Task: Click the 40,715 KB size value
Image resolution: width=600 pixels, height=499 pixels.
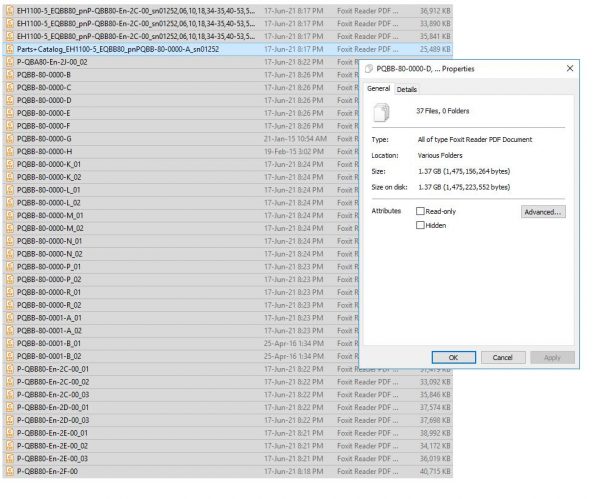Action: (x=435, y=471)
